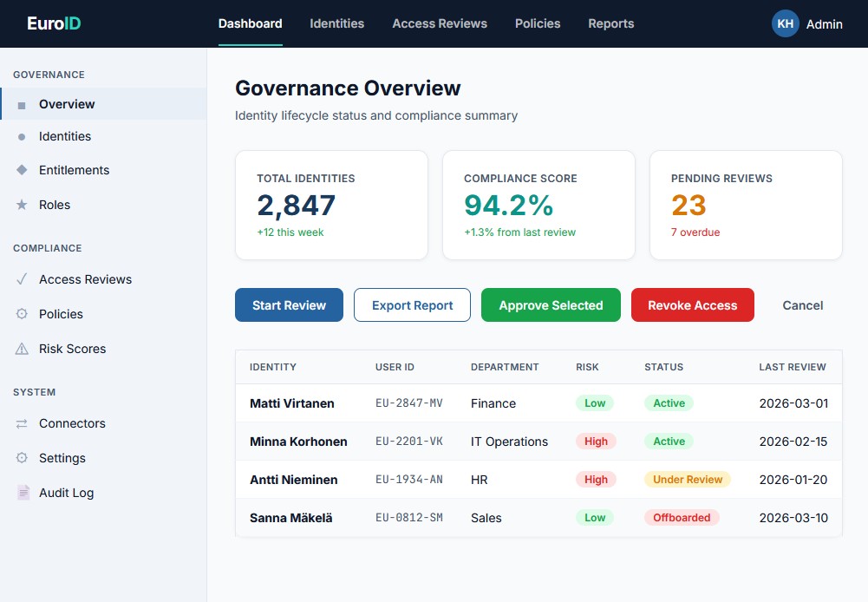Screen dimensions: 868x602
Task: Click Revoke Access
Action: 692,304
